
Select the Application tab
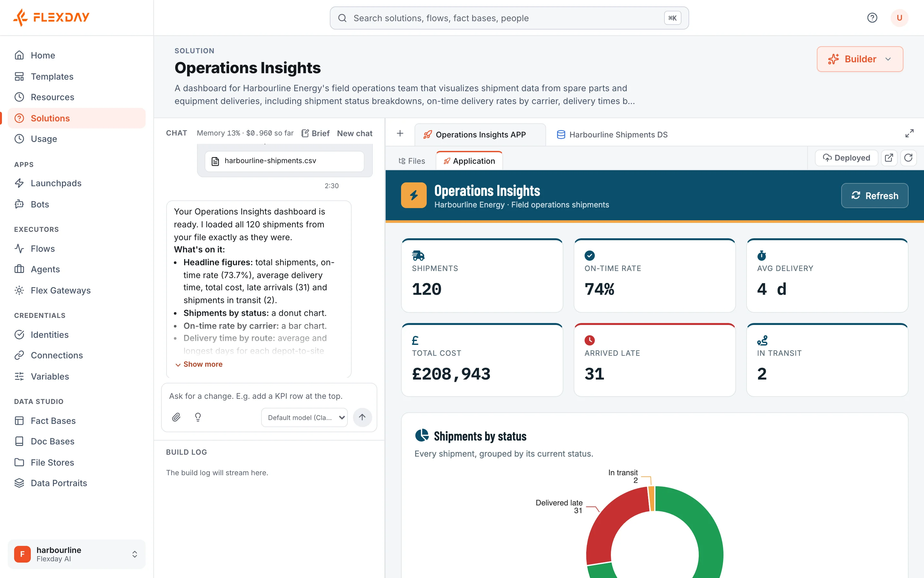[469, 161]
